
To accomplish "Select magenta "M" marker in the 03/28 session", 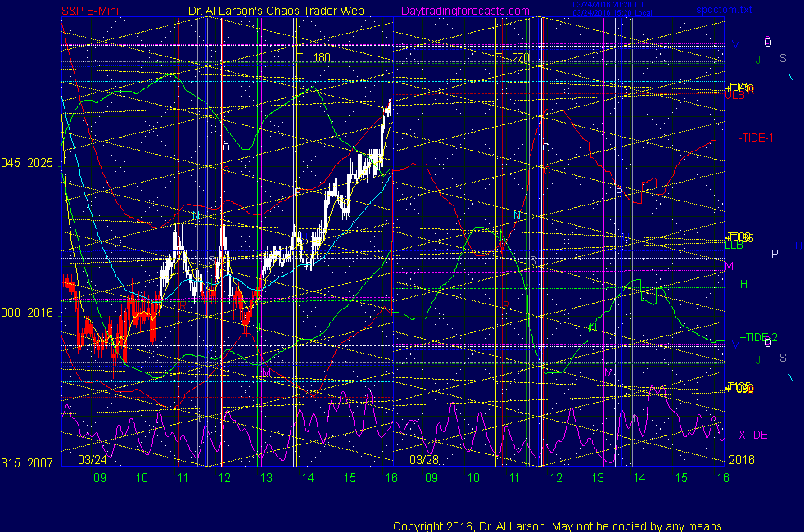I will (608, 372).
